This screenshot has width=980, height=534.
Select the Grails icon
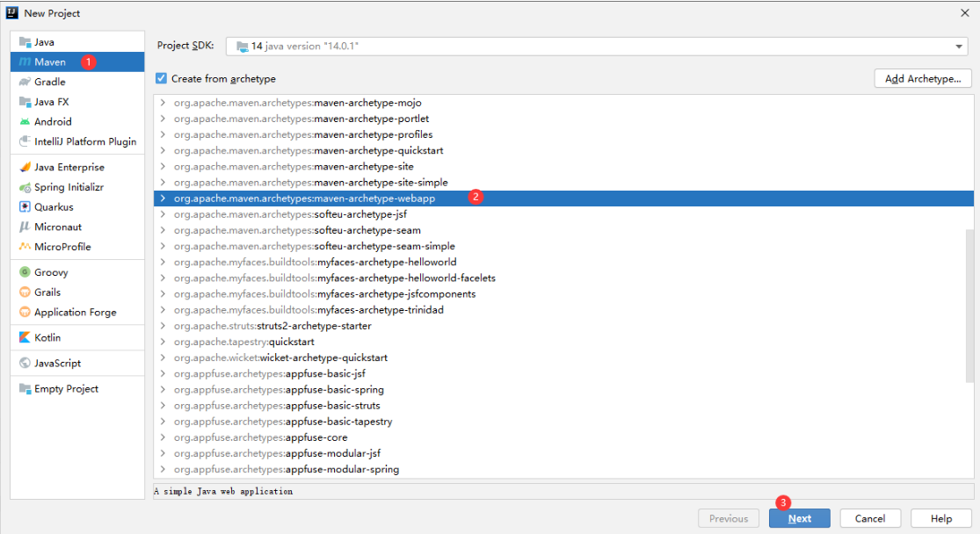tap(25, 292)
